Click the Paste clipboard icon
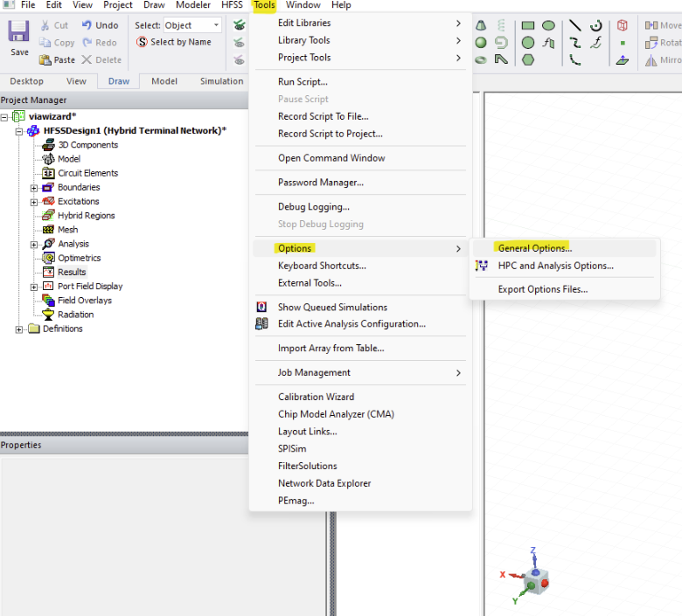The image size is (682, 616). (x=45, y=59)
